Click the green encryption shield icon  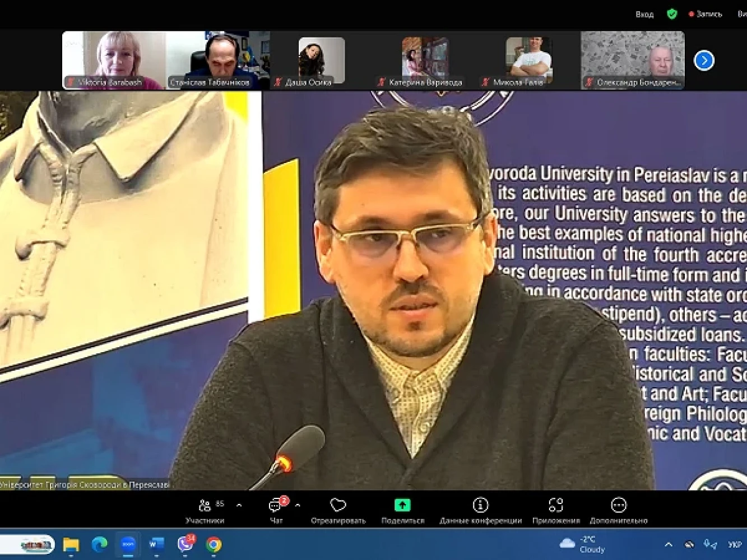coord(672,14)
